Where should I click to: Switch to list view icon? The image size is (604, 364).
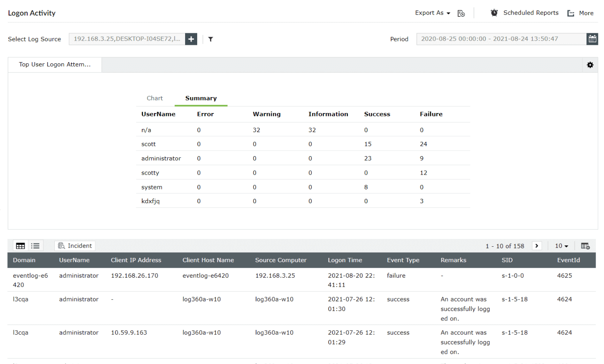(x=35, y=246)
